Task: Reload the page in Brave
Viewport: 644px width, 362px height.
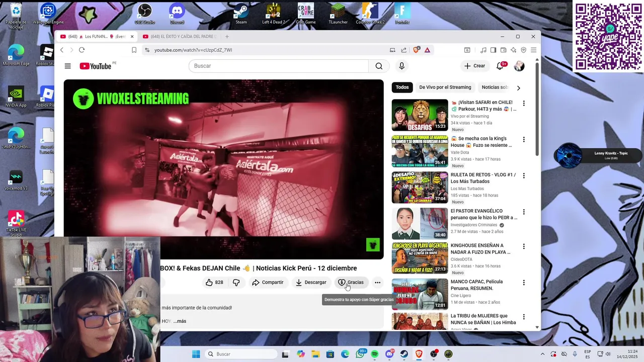Action: tap(82, 50)
